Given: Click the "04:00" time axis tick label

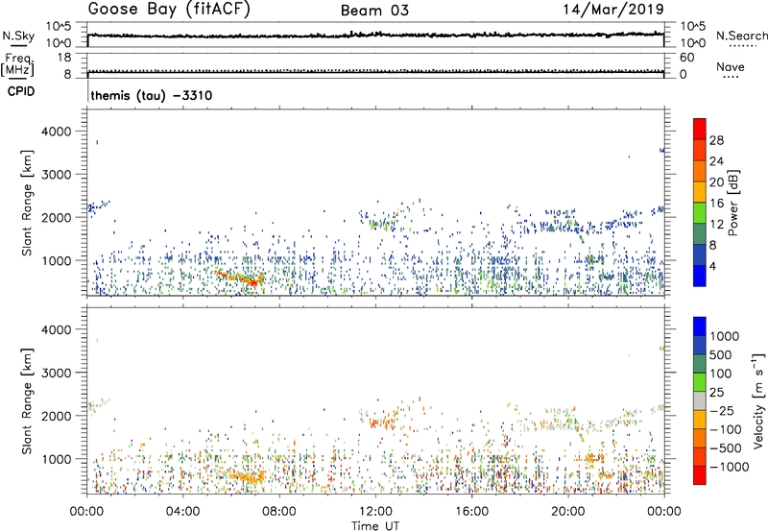Looking at the screenshot, I should 182,512.
